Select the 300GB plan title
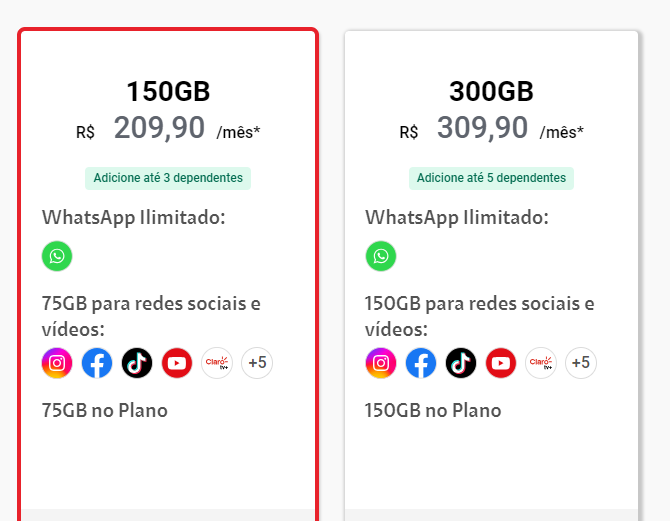This screenshot has height=521, width=670. [491, 91]
